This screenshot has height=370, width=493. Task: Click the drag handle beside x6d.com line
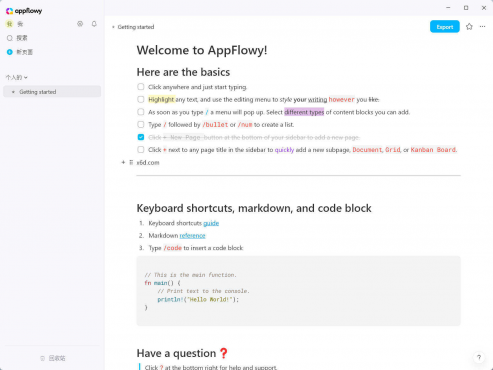click(131, 162)
